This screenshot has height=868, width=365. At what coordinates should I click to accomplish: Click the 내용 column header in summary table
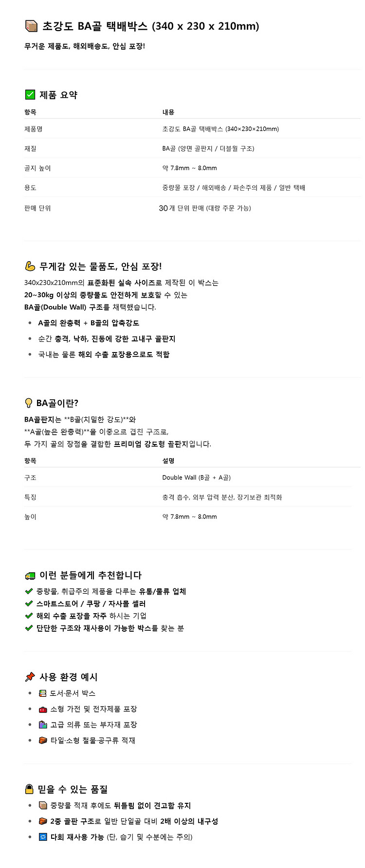click(168, 112)
